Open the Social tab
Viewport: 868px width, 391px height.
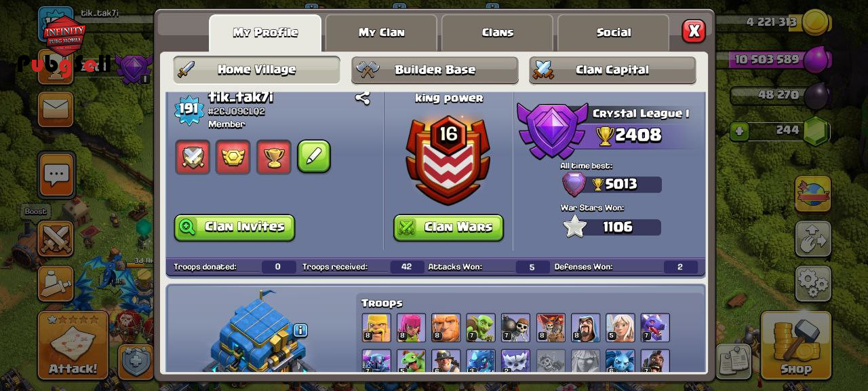(x=613, y=33)
